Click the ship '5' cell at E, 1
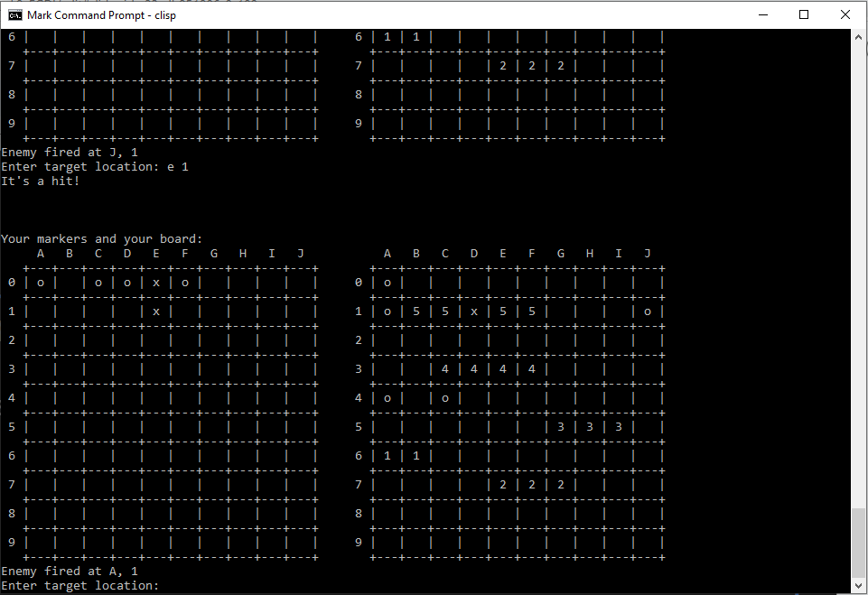 click(502, 311)
